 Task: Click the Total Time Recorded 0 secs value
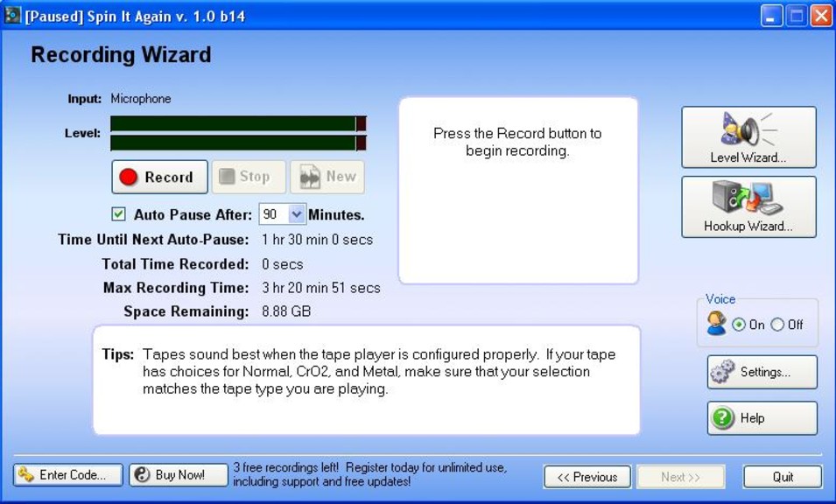click(x=283, y=264)
